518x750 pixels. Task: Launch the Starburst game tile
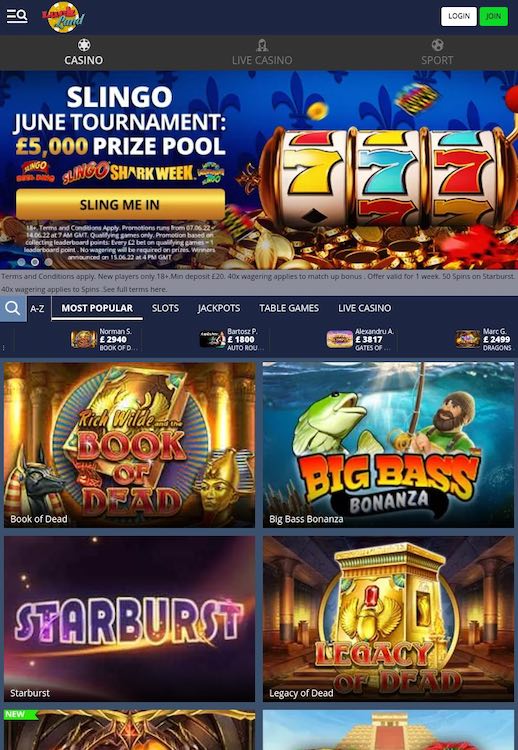130,618
